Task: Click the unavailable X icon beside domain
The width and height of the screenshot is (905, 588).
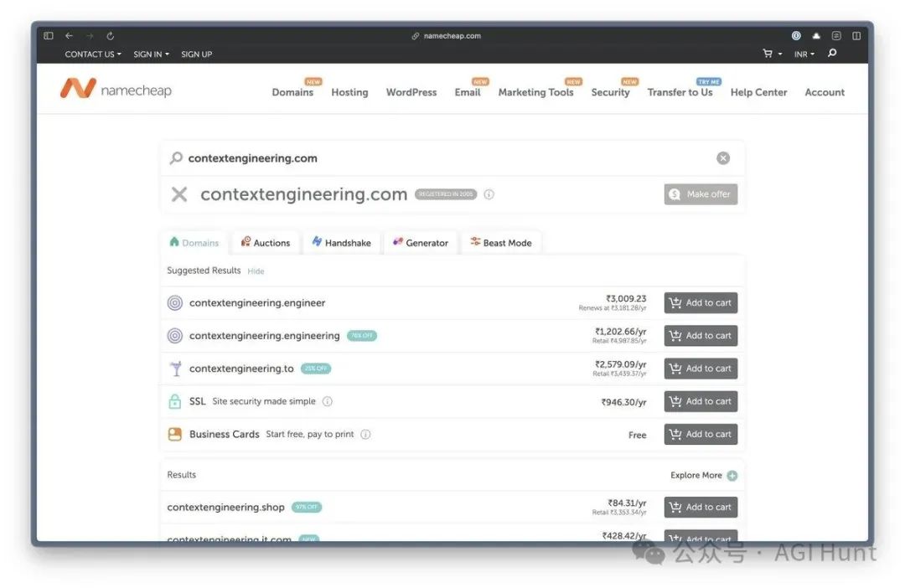Action: point(179,194)
